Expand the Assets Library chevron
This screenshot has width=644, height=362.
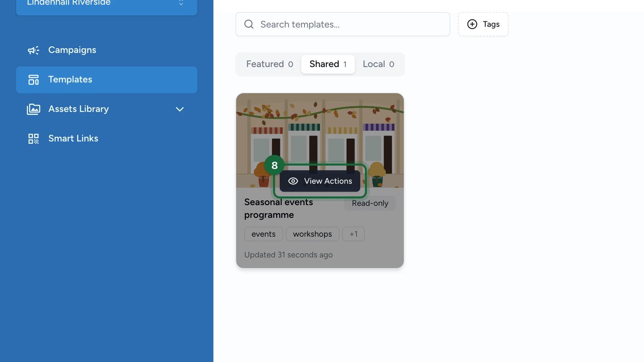180,109
